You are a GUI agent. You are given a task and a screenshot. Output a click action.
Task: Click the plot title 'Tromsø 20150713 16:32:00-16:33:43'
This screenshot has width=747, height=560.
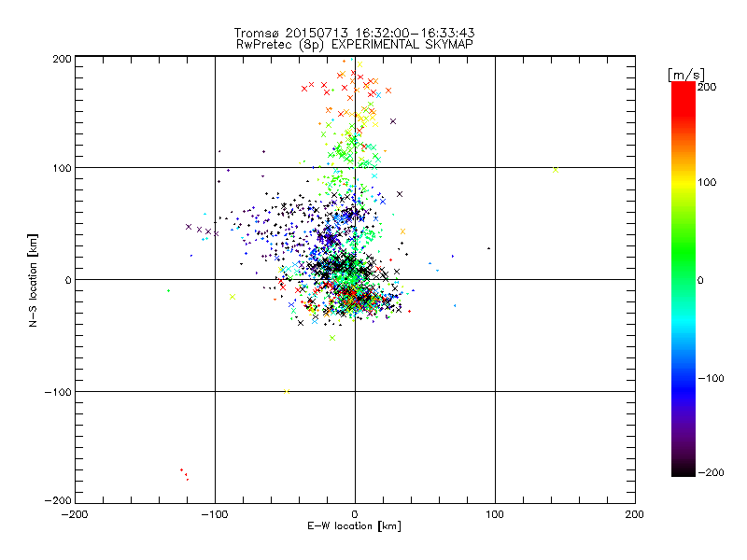coord(354,33)
